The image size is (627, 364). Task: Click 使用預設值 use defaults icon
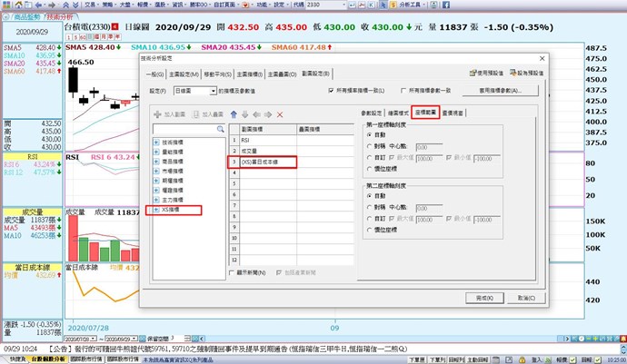tap(483, 72)
